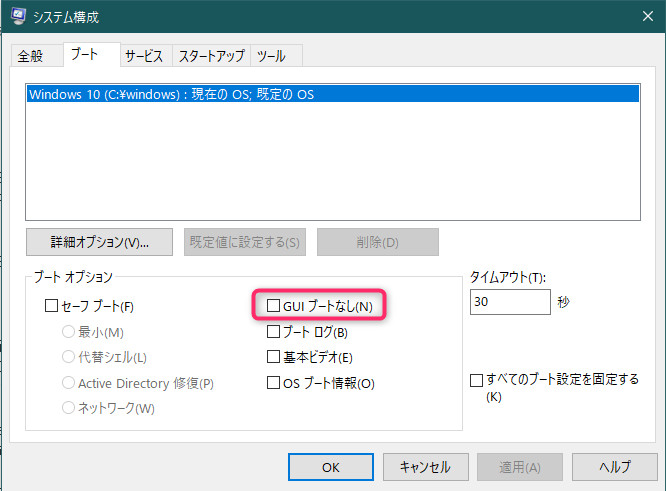Screen dimensions: 666x491
Task: Select the スタートアップ tab
Action: click(210, 56)
